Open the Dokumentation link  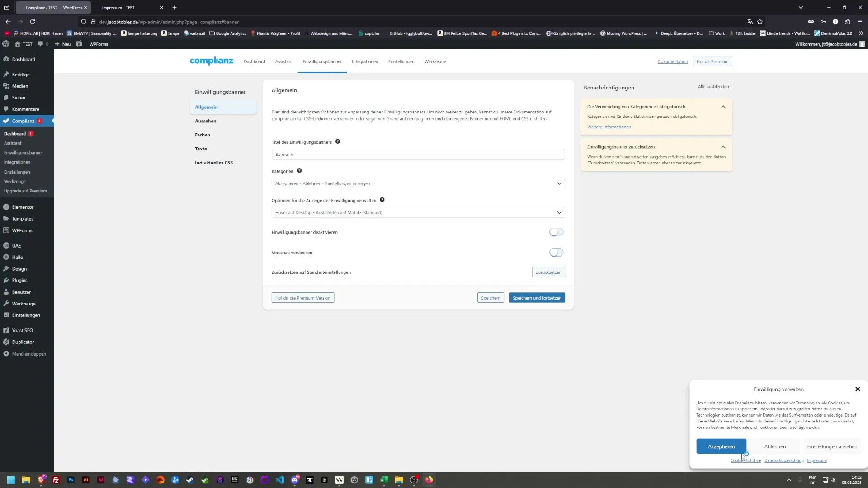point(673,61)
